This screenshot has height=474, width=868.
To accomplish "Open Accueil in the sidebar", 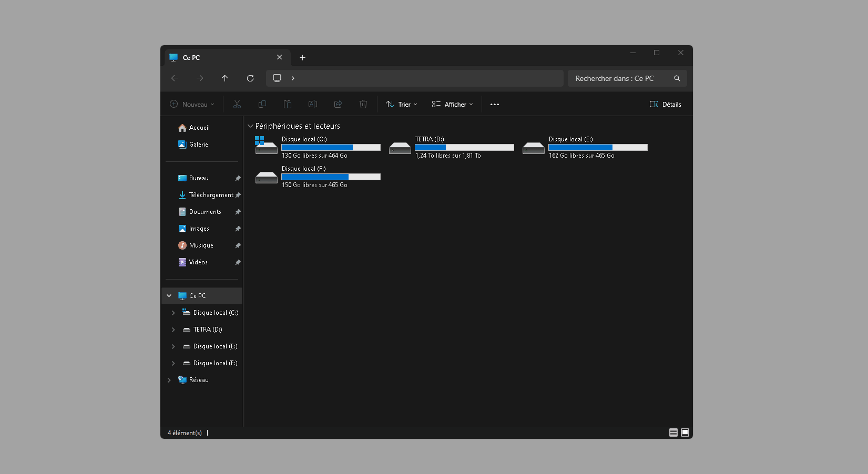I will [202, 128].
